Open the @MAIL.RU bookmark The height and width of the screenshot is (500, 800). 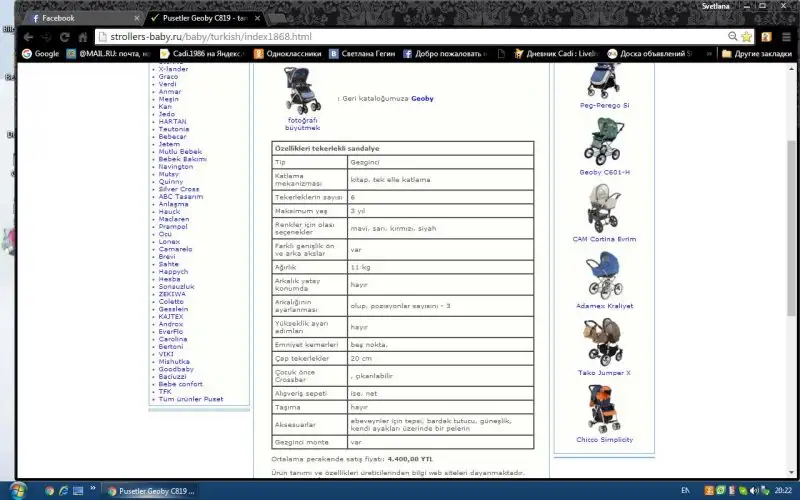coord(109,54)
